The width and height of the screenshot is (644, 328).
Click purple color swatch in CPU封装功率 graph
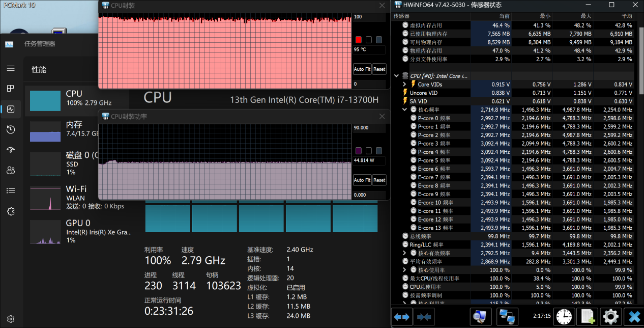[x=358, y=150]
